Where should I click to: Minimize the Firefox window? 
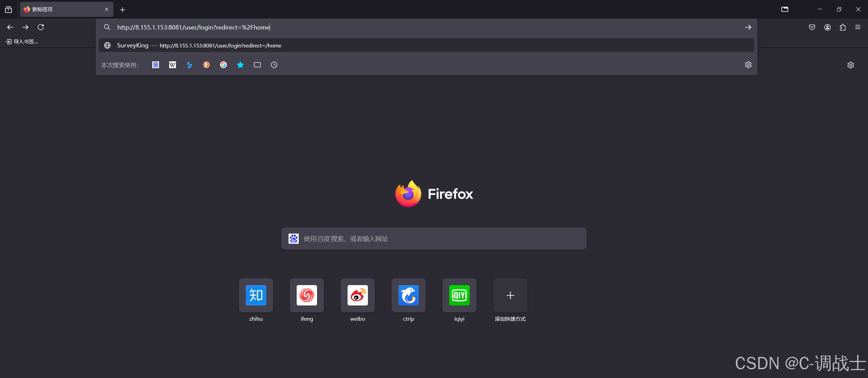tap(820, 9)
